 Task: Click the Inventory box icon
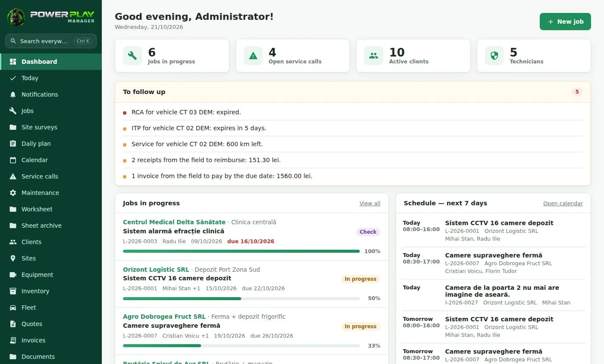(13, 291)
